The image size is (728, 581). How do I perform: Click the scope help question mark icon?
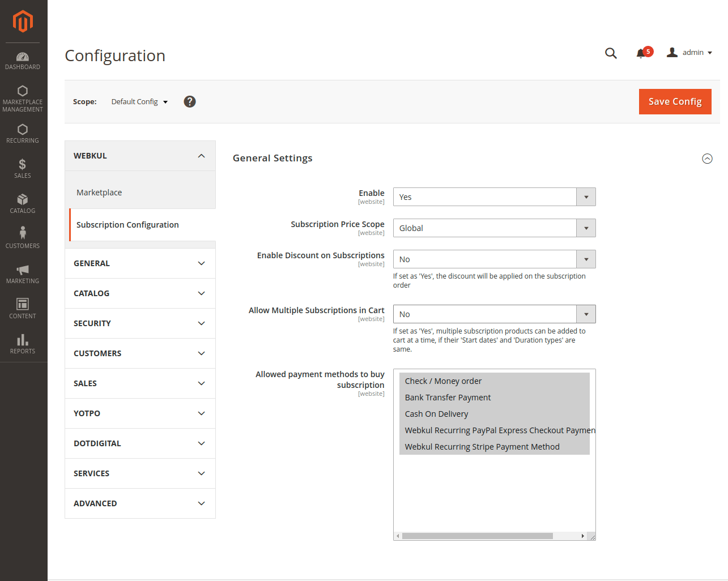190,101
